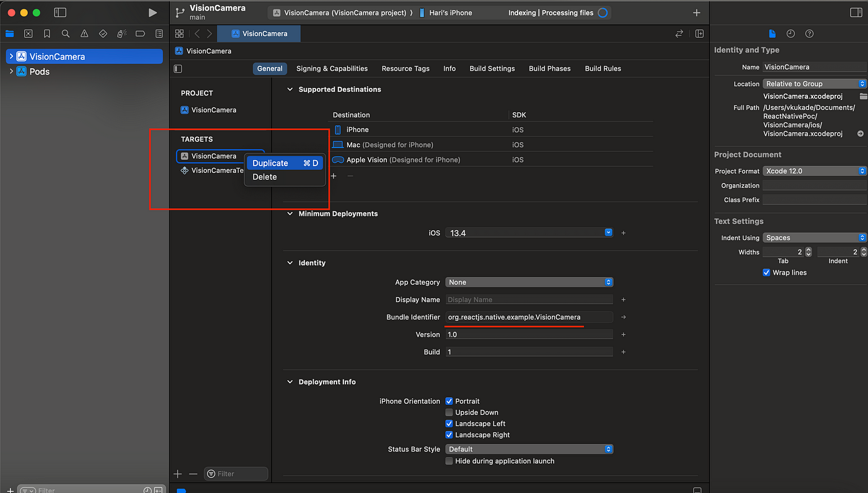Open the related items grid menu
This screenshot has width=868, height=493.
tap(179, 33)
